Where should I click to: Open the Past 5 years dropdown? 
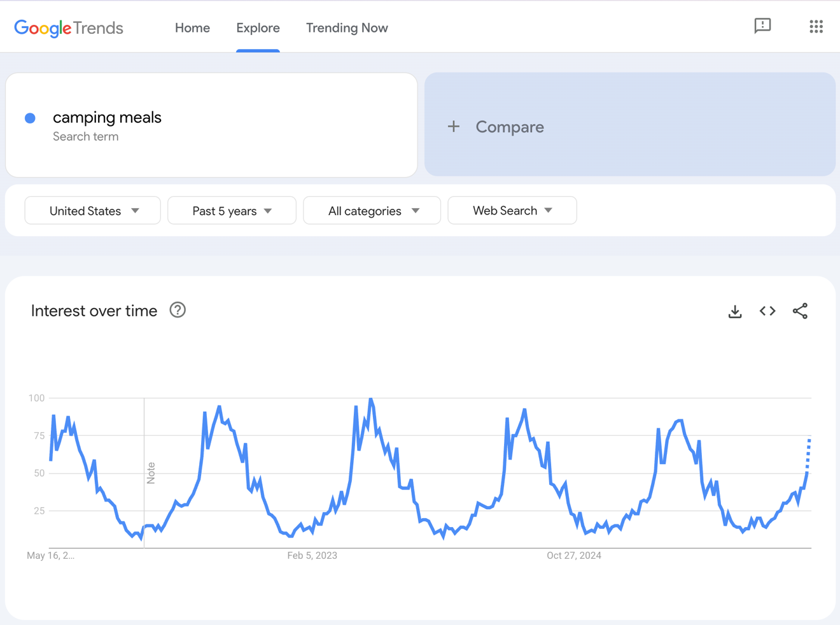coord(232,211)
